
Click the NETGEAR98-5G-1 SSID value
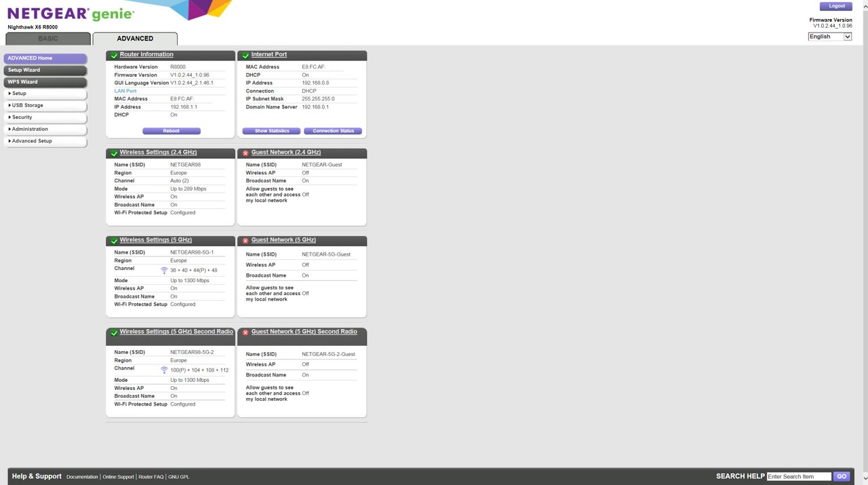[192, 252]
